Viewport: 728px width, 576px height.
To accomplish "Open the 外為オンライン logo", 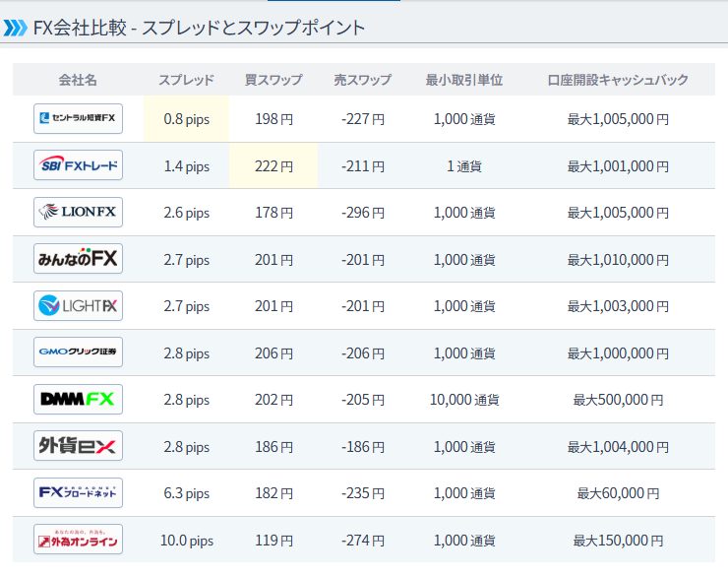I will [x=78, y=540].
